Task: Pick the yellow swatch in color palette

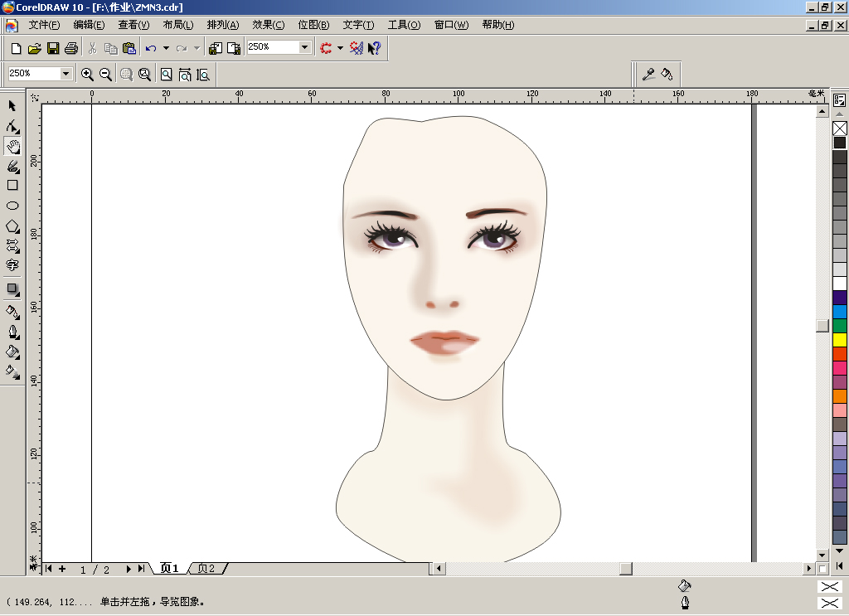Action: [x=840, y=339]
